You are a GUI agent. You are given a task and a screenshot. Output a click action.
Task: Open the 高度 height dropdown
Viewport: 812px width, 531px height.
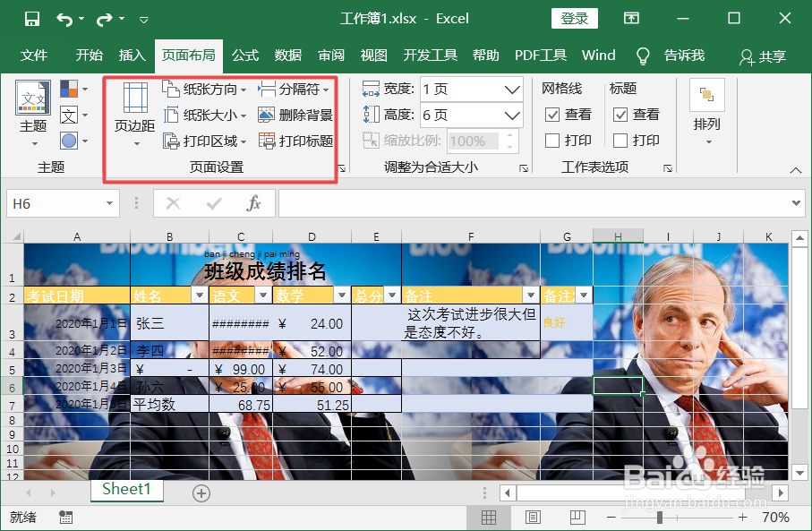tap(512, 115)
